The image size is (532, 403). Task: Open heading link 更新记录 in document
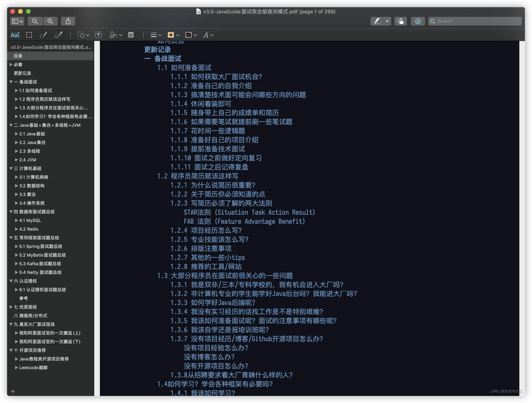click(x=157, y=50)
